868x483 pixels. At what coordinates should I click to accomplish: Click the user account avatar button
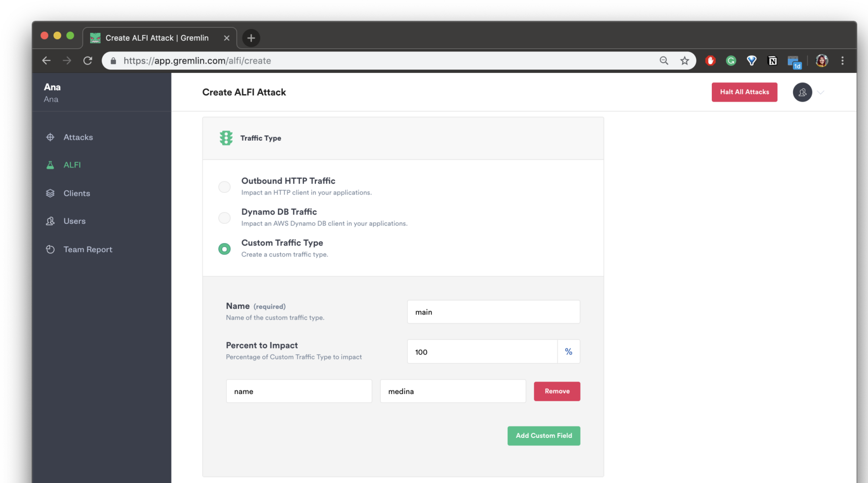[x=802, y=92]
